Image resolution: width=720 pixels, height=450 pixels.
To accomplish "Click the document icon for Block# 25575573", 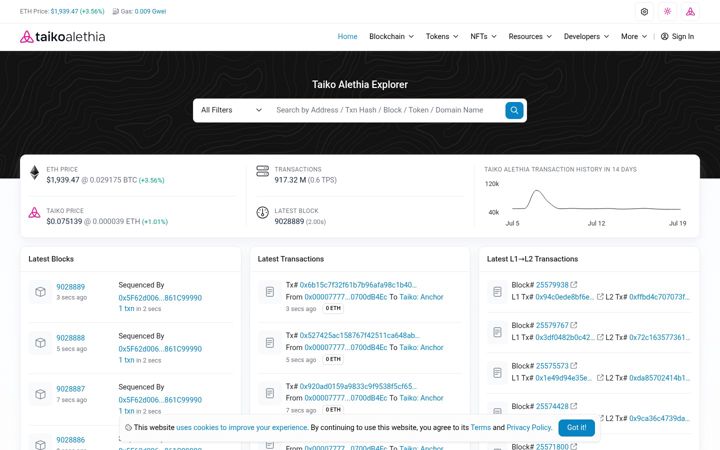I will [497, 372].
